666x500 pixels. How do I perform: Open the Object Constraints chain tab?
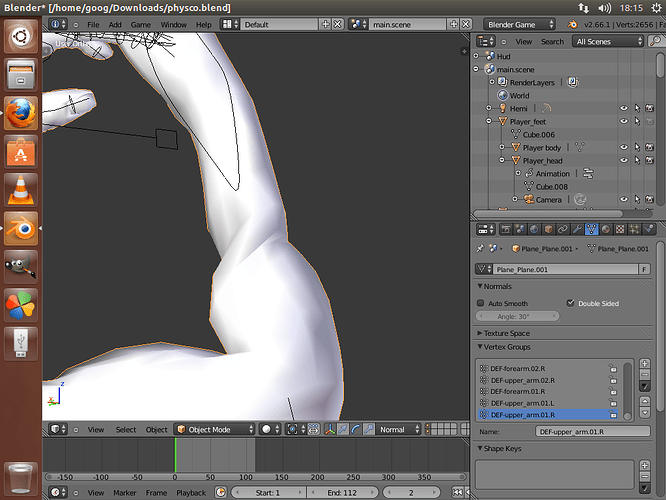coord(562,229)
